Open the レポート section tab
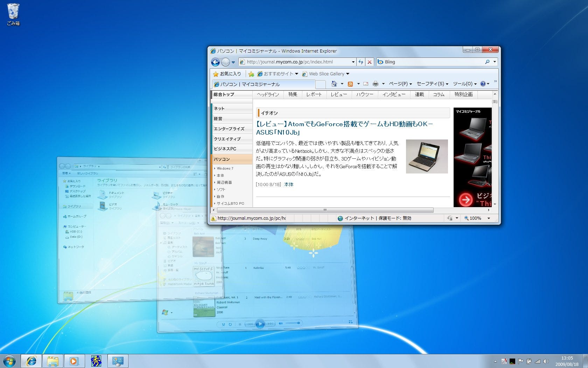588x368 pixels. pyautogui.click(x=314, y=95)
